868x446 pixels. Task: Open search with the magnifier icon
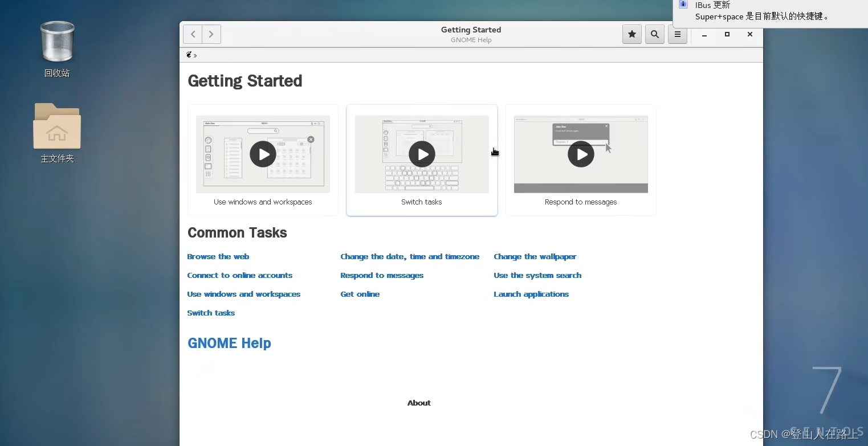(x=655, y=34)
